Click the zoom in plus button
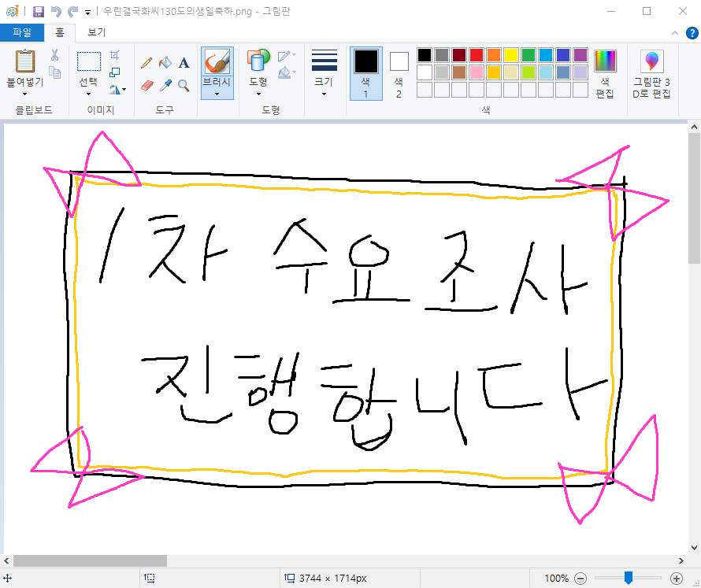The image size is (701, 588). tap(677, 579)
